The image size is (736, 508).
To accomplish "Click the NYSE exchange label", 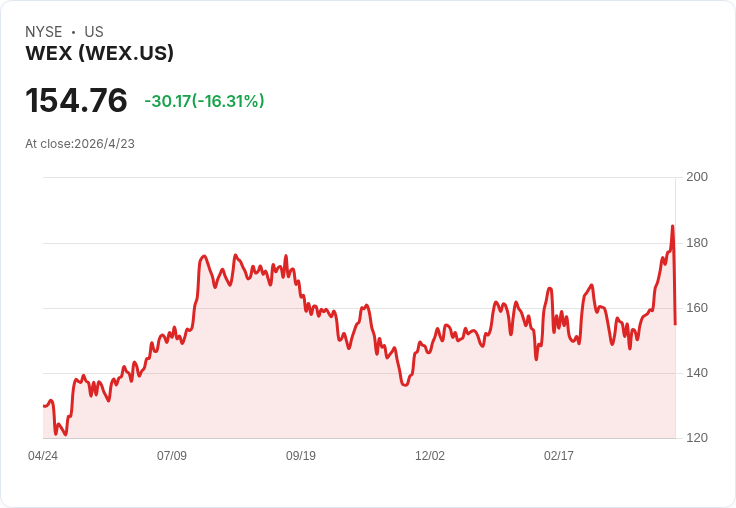I will pyautogui.click(x=44, y=32).
